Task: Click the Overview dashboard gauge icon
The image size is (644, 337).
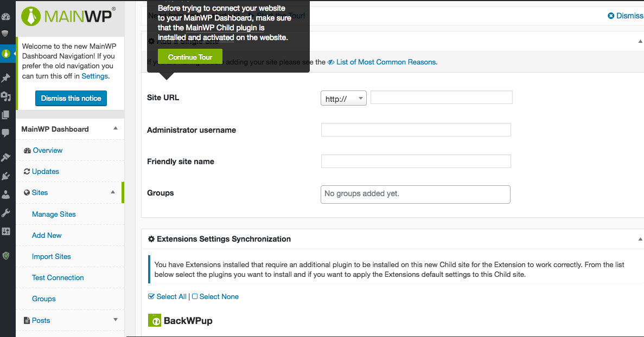Action: (28, 151)
